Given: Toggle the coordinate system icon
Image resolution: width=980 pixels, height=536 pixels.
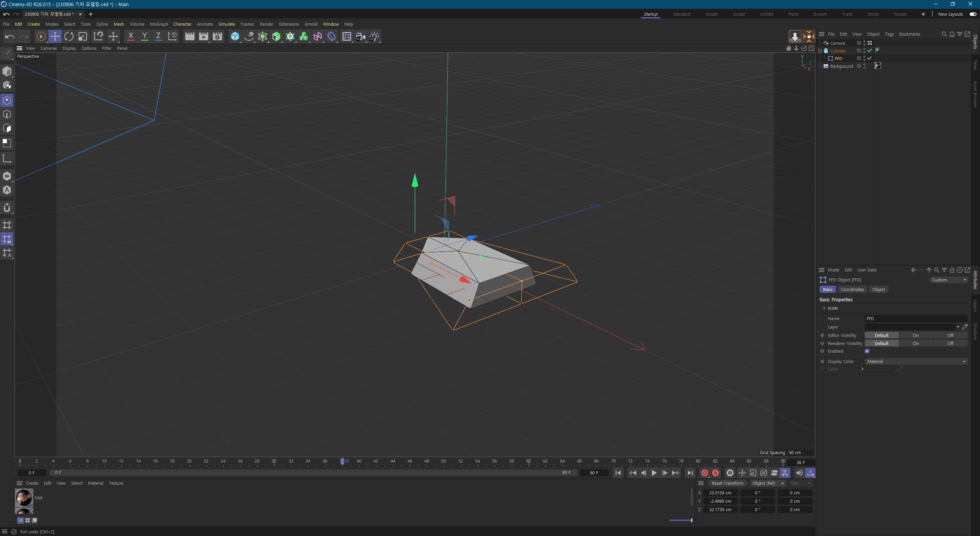Looking at the screenshot, I should pos(172,36).
